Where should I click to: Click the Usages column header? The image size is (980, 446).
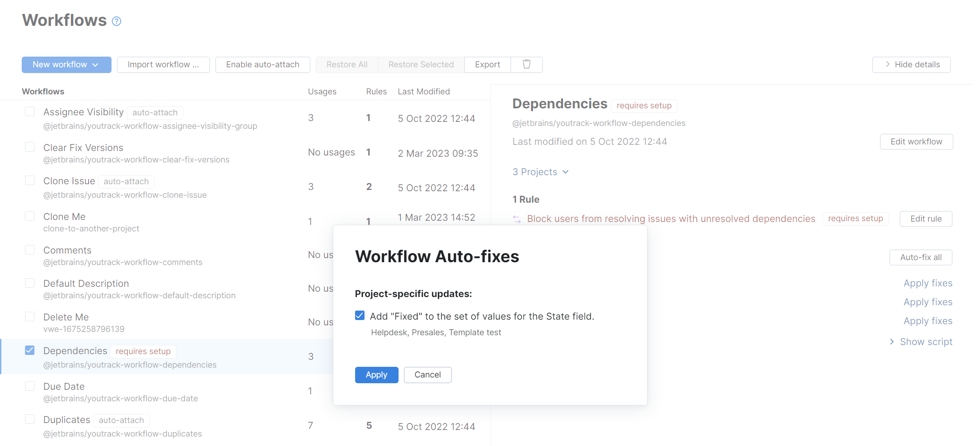click(x=322, y=91)
